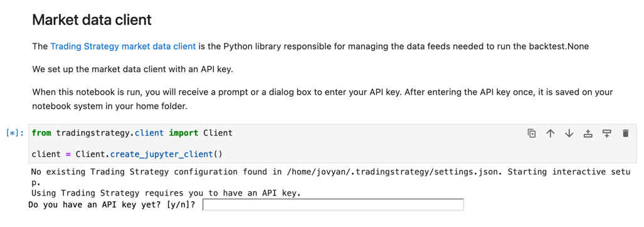Place cursor in the tradingstrategy.client import line

132,133
